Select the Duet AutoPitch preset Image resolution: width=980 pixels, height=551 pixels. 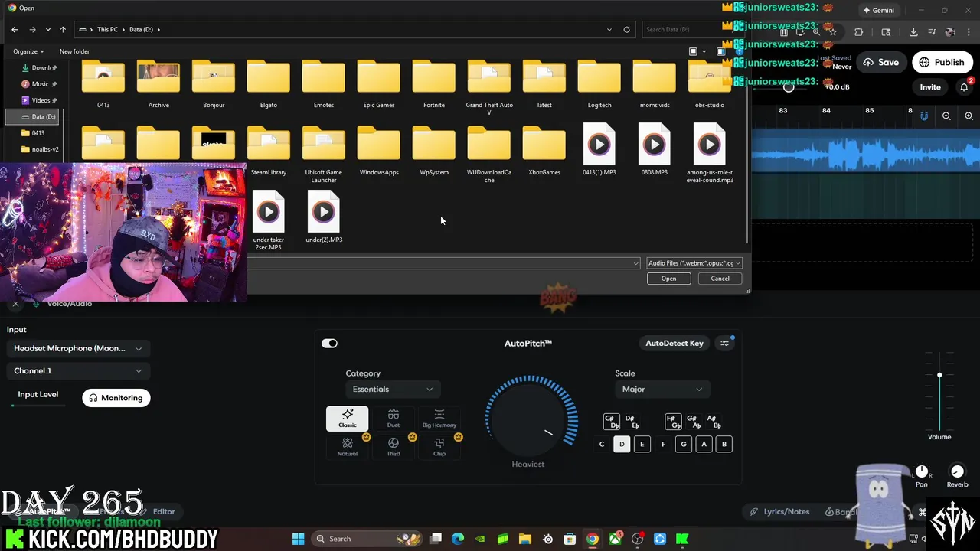coord(393,419)
